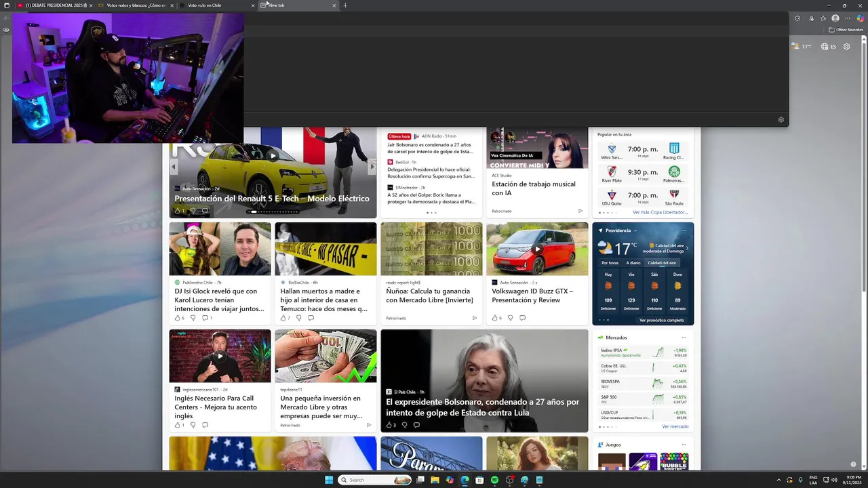Open File Explorer from the taskbar
Viewport: 868px width, 488px height.
[435, 480]
